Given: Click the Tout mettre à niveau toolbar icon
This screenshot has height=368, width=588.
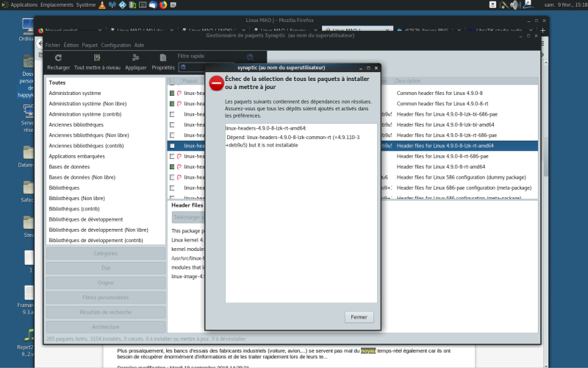Looking at the screenshot, I should click(97, 58).
